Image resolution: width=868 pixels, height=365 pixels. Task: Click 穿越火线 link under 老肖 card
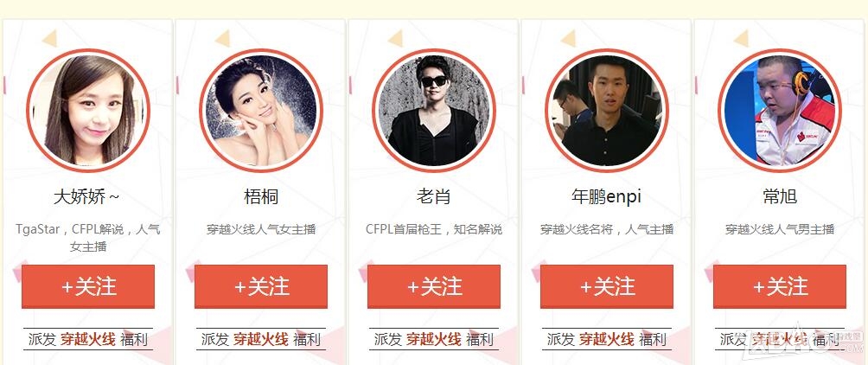(433, 339)
